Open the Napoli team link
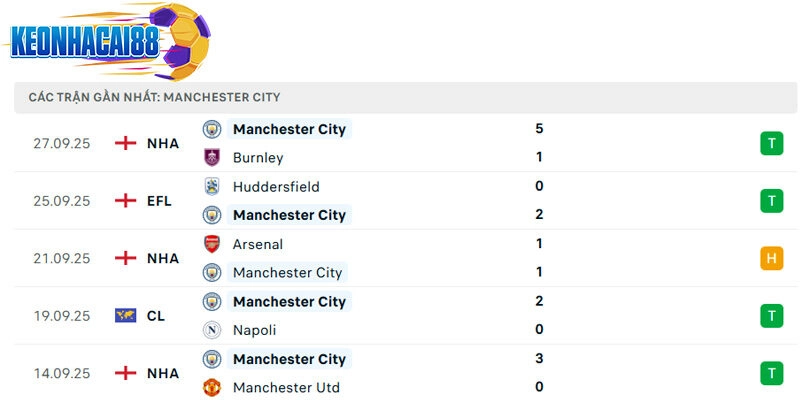 (254, 330)
